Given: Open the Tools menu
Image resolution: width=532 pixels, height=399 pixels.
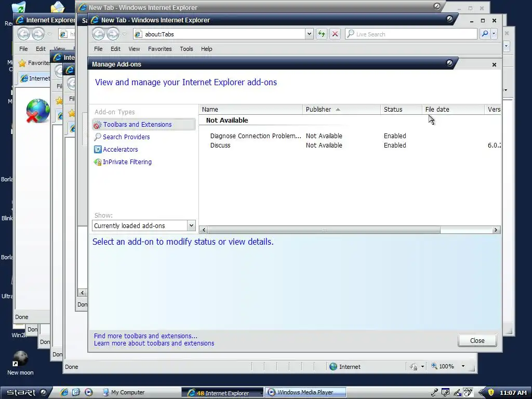Looking at the screenshot, I should click(x=187, y=49).
